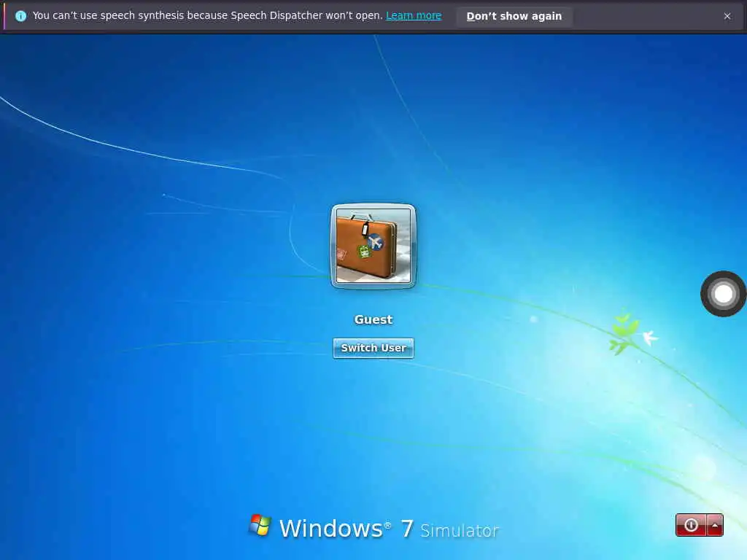The image size is (747, 560).
Task: Dismiss the speech synthesis notification bar
Action: pos(727,16)
